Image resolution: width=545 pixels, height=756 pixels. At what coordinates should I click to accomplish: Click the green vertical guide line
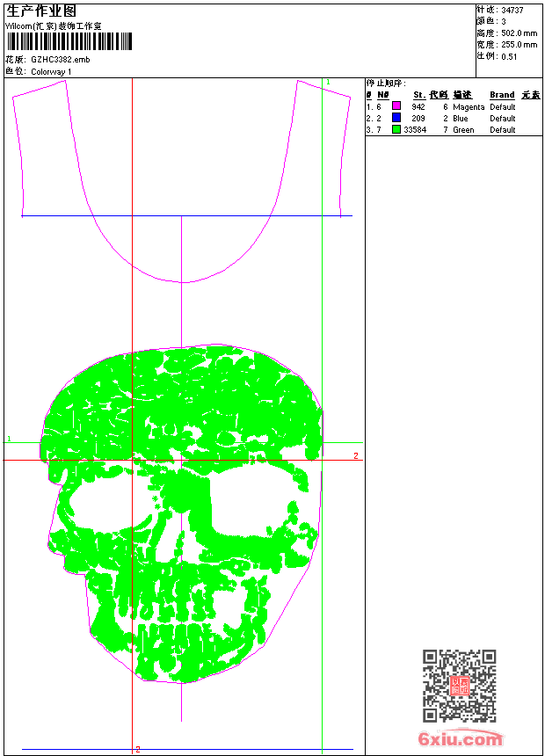[323, 264]
